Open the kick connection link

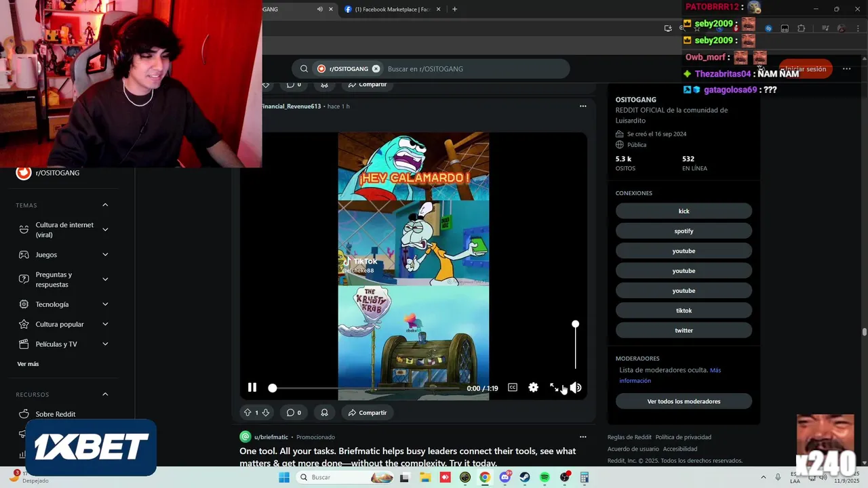[684, 211]
